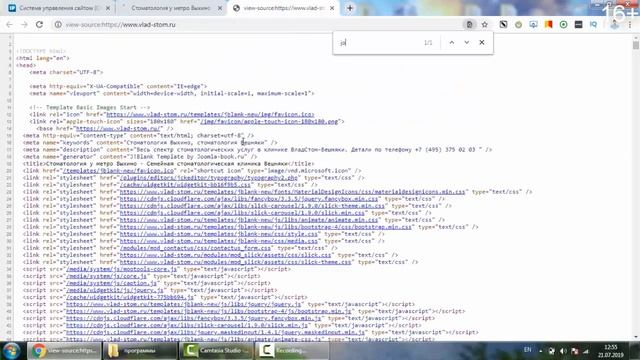This screenshot has height=360, width=640.
Task: Click the scroll up arrow of the page scrollbar
Action: (x=636, y=37)
